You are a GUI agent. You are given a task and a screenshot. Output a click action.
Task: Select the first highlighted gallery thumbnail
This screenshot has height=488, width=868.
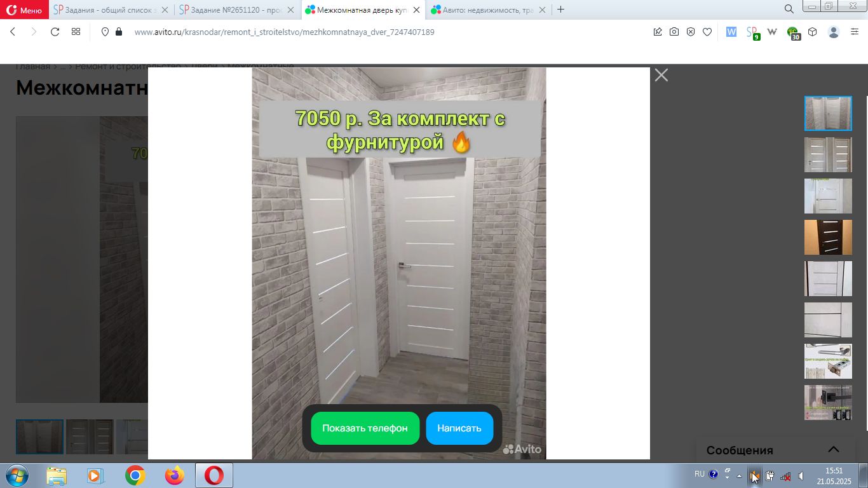pos(828,114)
